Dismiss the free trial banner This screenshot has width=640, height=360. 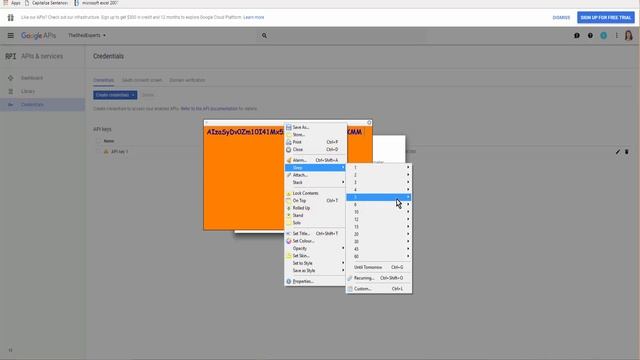point(561,18)
